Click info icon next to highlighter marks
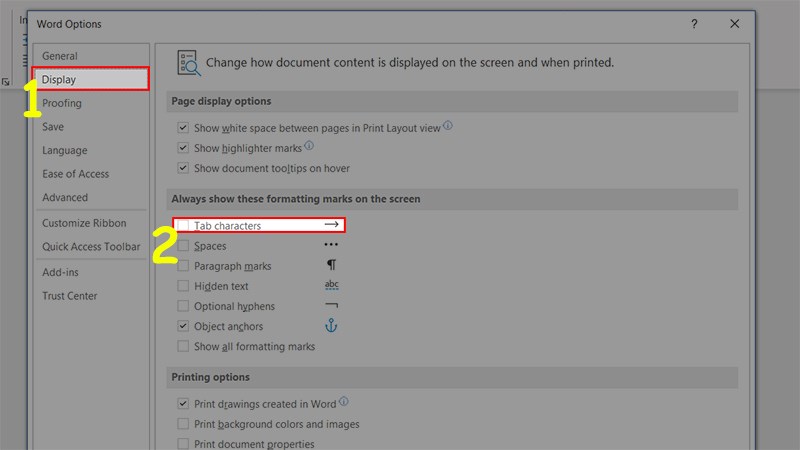The height and width of the screenshot is (450, 800). [309, 146]
